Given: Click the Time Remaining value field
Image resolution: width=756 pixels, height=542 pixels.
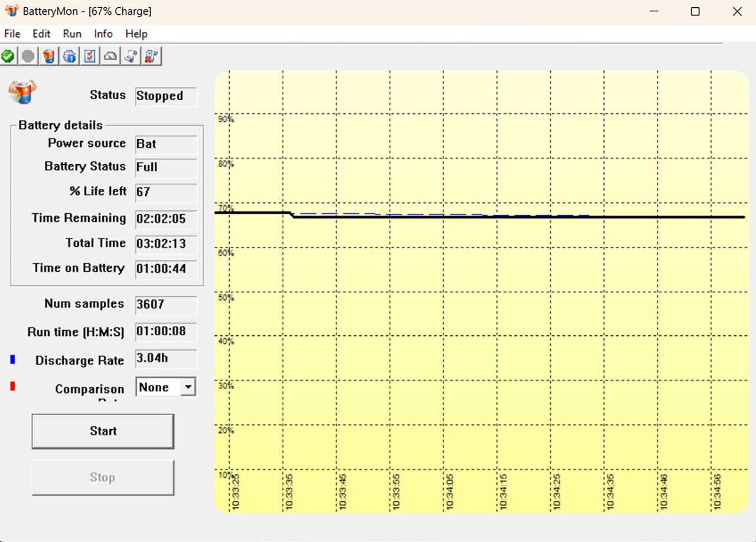Looking at the screenshot, I should pos(165,219).
